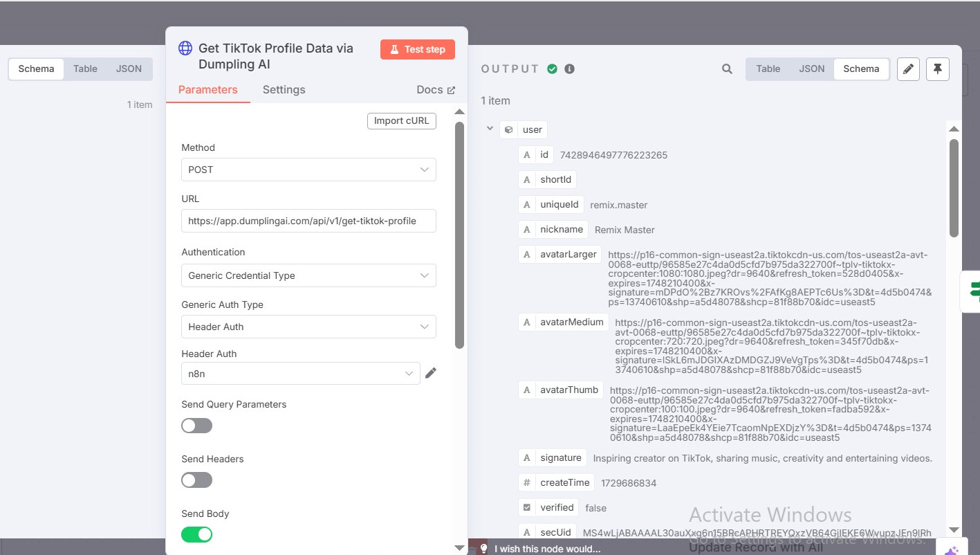Click the 1729686834 createTime value
The width and height of the screenshot is (980, 555).
(629, 483)
